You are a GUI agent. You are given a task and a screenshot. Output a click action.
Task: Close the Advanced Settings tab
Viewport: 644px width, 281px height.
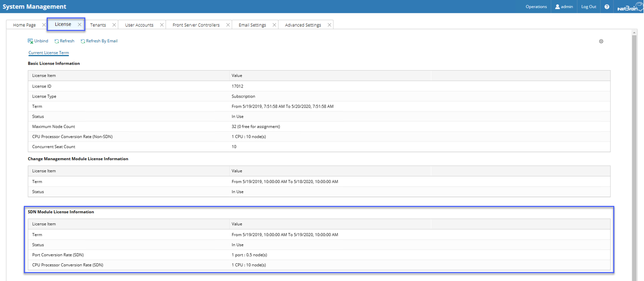click(329, 25)
